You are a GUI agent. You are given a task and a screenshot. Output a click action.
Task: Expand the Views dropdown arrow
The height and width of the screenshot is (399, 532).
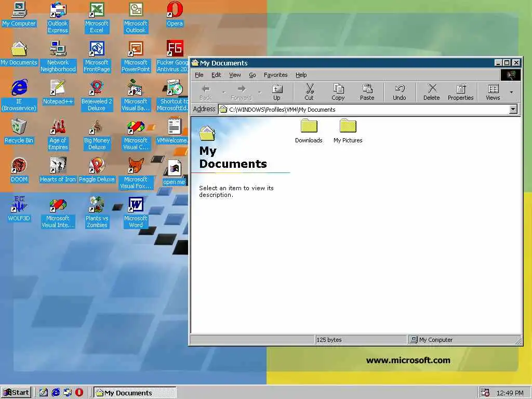pos(511,92)
